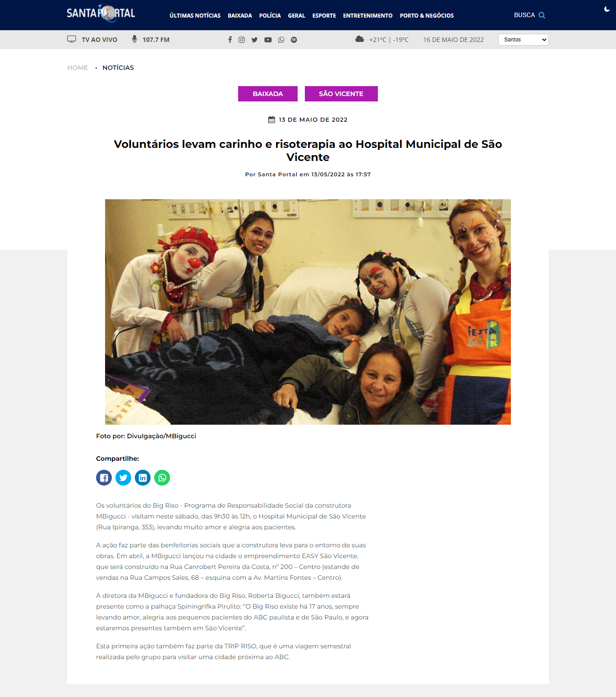Open the Santos city dropdown
The image size is (616, 697).
[x=523, y=40]
